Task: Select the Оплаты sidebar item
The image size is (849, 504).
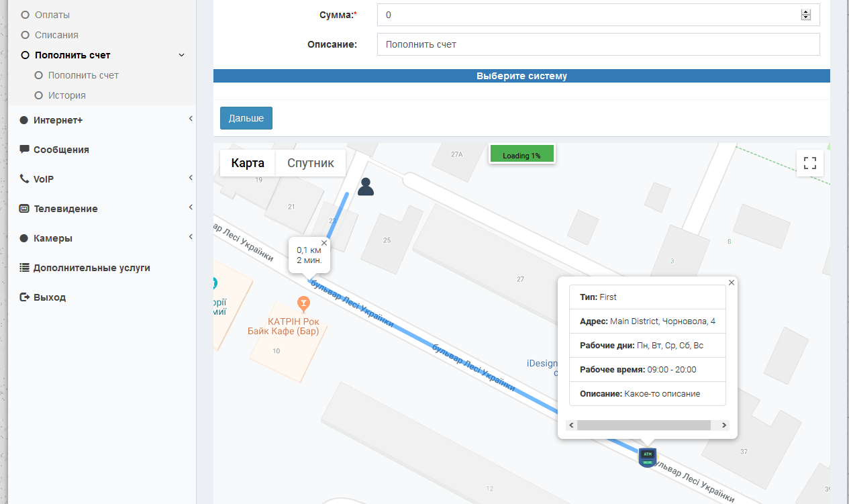Action: tap(52, 15)
